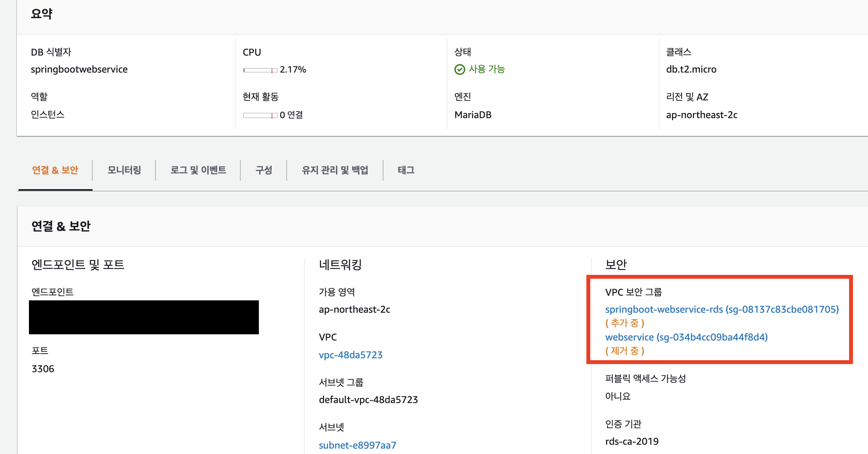Image resolution: width=868 pixels, height=454 pixels.
Task: Open webservice sg-034b4cc09ba44f8d4 link
Action: [x=686, y=337]
